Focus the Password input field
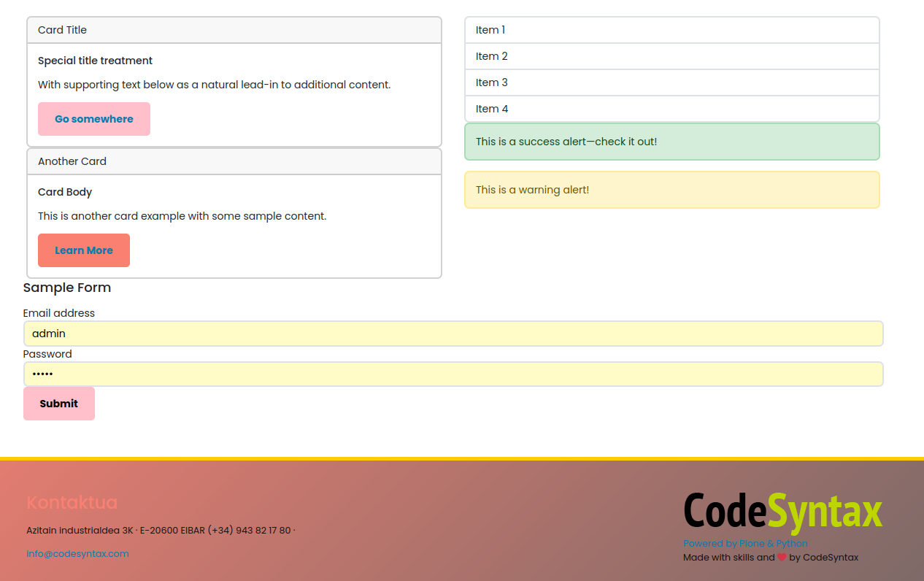This screenshot has height=581, width=924. coord(453,374)
